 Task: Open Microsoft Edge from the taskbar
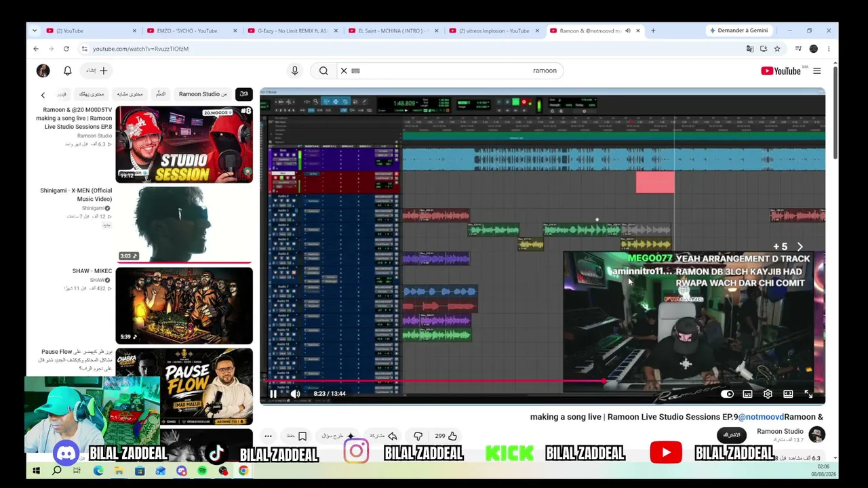(x=98, y=470)
